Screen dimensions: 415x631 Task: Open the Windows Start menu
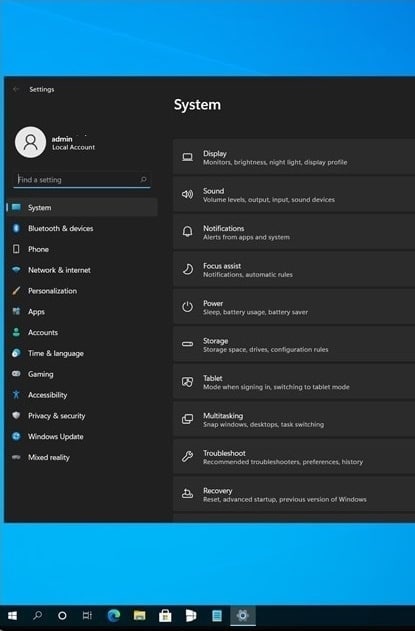12,615
